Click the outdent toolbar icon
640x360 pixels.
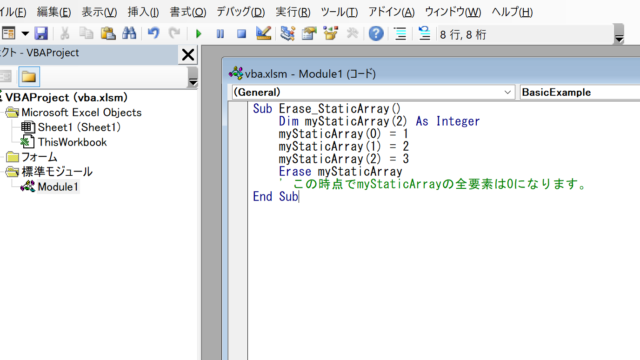424,33
